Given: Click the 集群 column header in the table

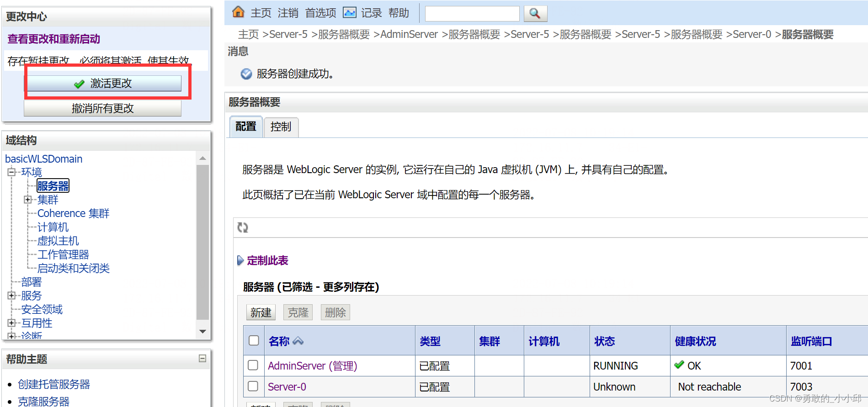Looking at the screenshot, I should (490, 341).
